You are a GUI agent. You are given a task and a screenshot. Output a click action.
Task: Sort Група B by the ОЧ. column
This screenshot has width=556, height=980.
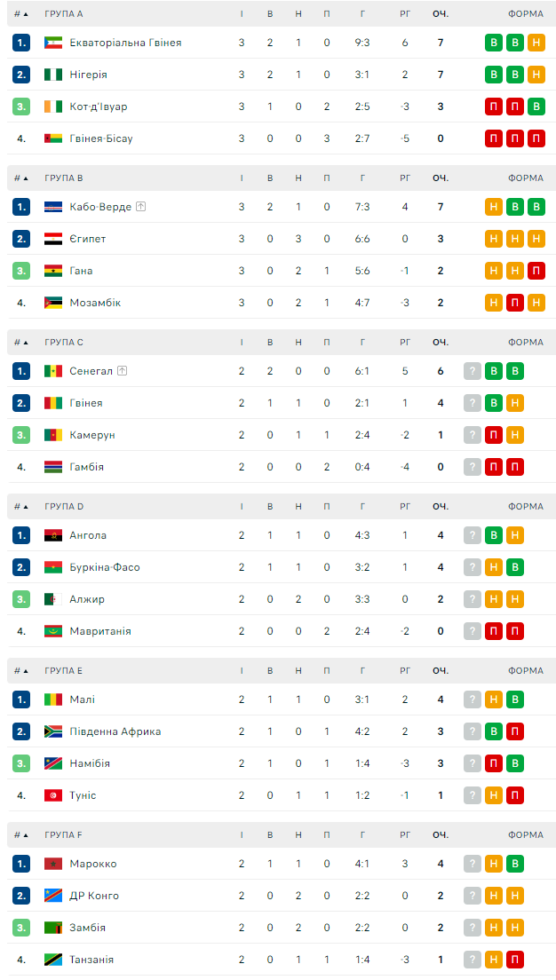click(441, 178)
